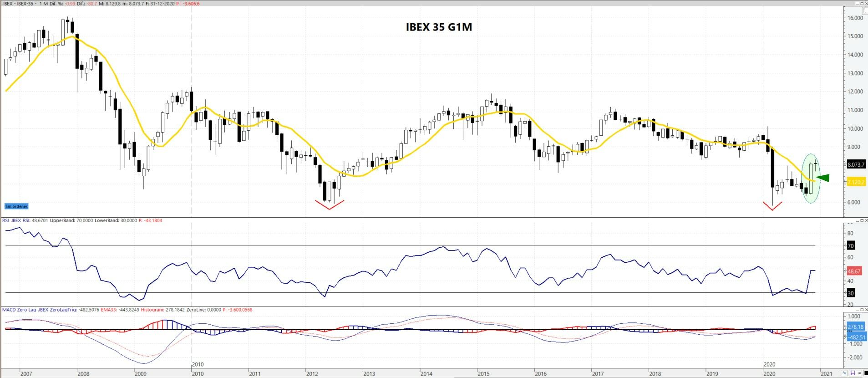The width and height of the screenshot is (868, 378).
Task: Click the 'RSI .IBEX RSI:' indicator header
Action: pyautogui.click(x=16, y=220)
